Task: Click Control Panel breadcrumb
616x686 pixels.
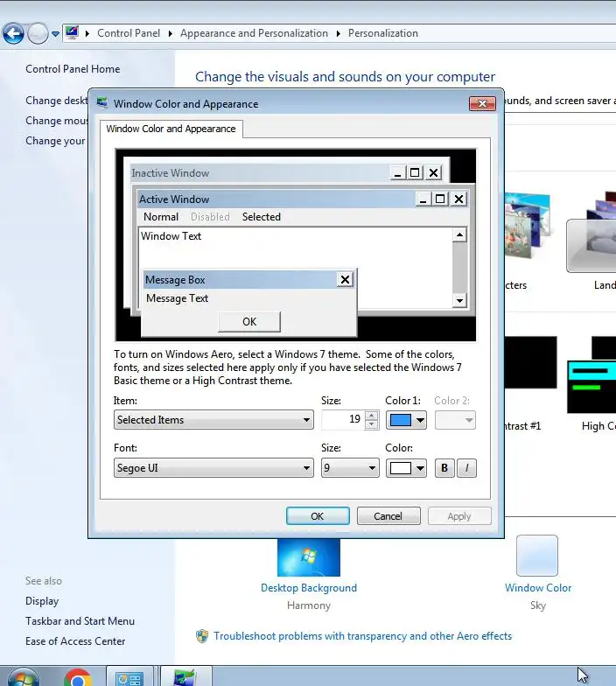Action: [x=129, y=33]
